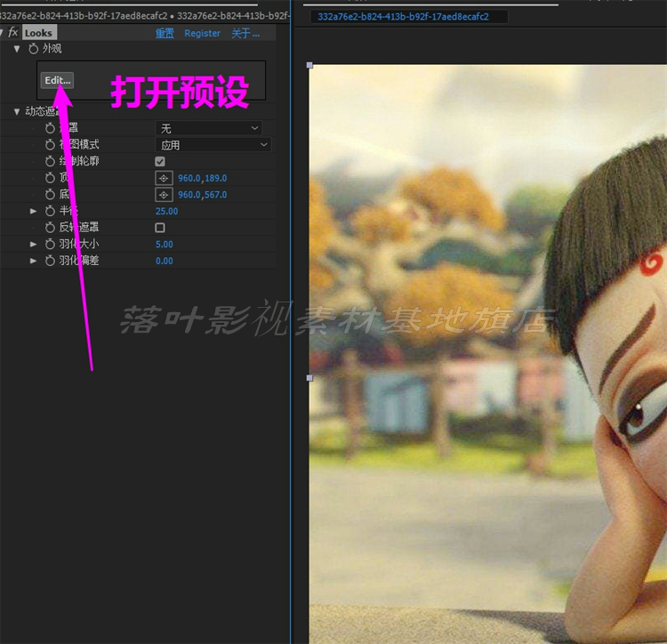Enable the 反转遮罩 checkbox

(160, 228)
